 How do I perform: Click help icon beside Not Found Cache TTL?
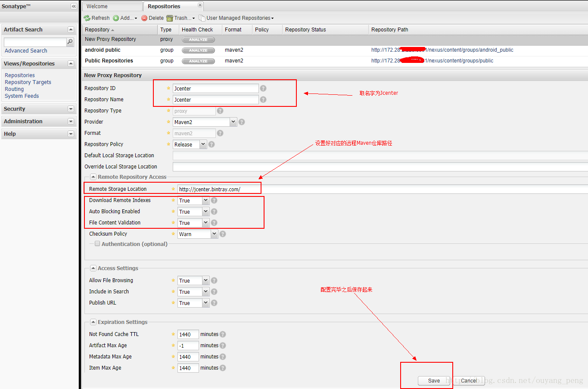[223, 334]
